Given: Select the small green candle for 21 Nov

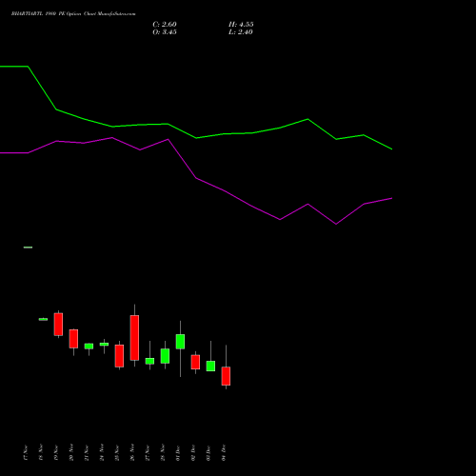Looking at the screenshot, I should [89, 347].
